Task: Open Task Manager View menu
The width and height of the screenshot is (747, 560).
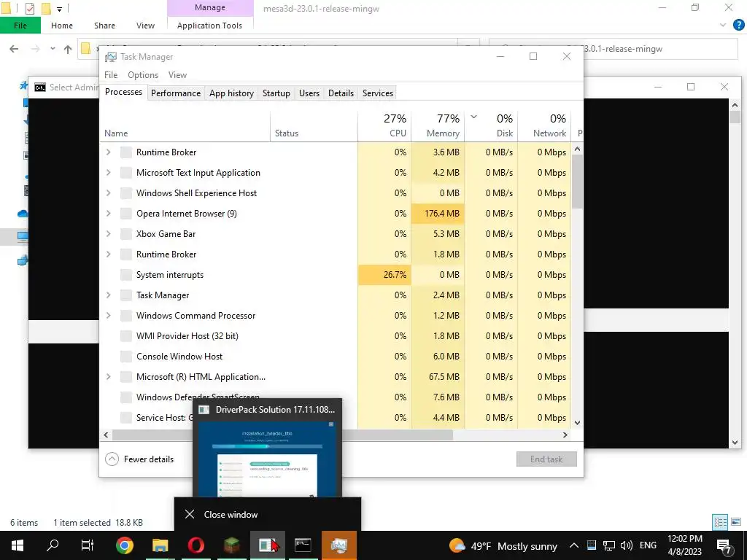Action: point(177,75)
